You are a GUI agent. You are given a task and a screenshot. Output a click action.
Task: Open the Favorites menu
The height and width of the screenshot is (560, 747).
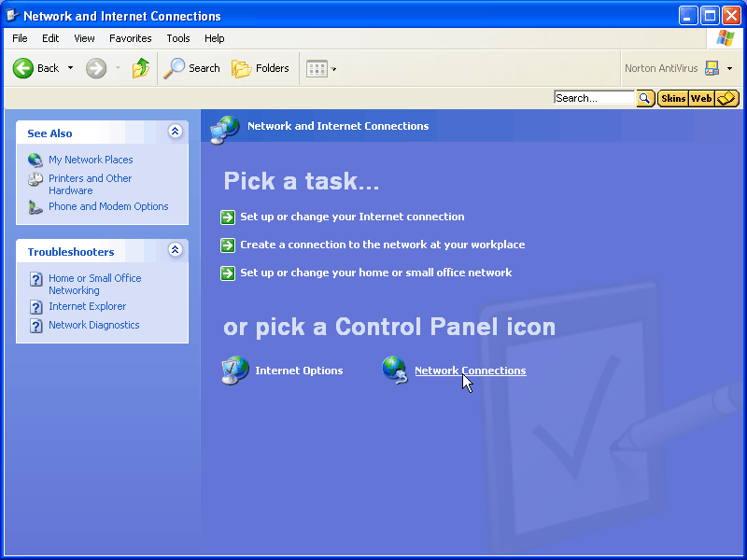(130, 38)
